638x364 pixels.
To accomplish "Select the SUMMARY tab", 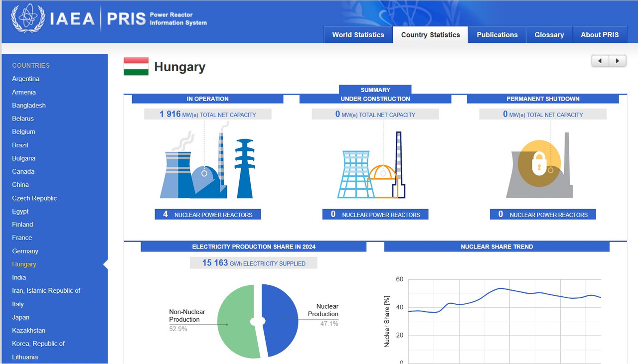I will [375, 90].
